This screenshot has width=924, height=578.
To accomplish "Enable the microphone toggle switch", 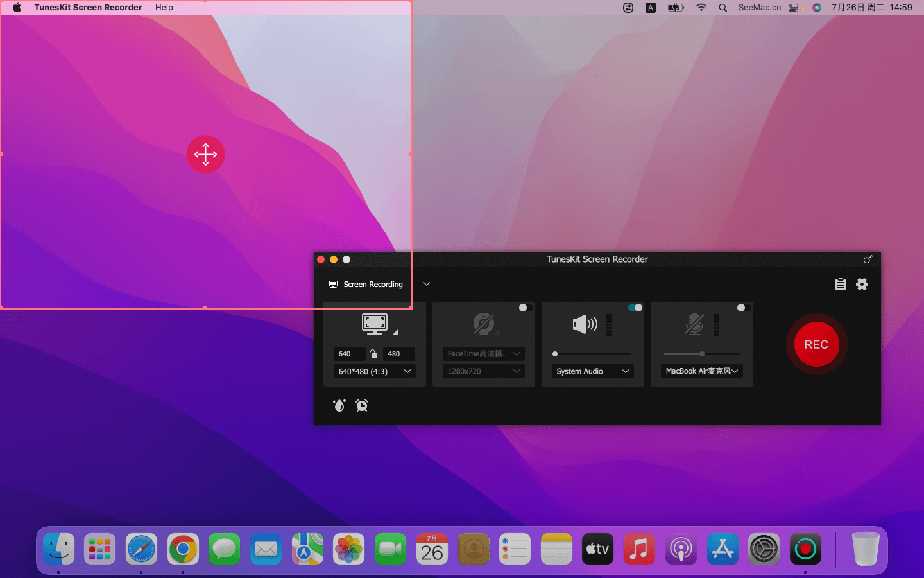I will (x=744, y=308).
